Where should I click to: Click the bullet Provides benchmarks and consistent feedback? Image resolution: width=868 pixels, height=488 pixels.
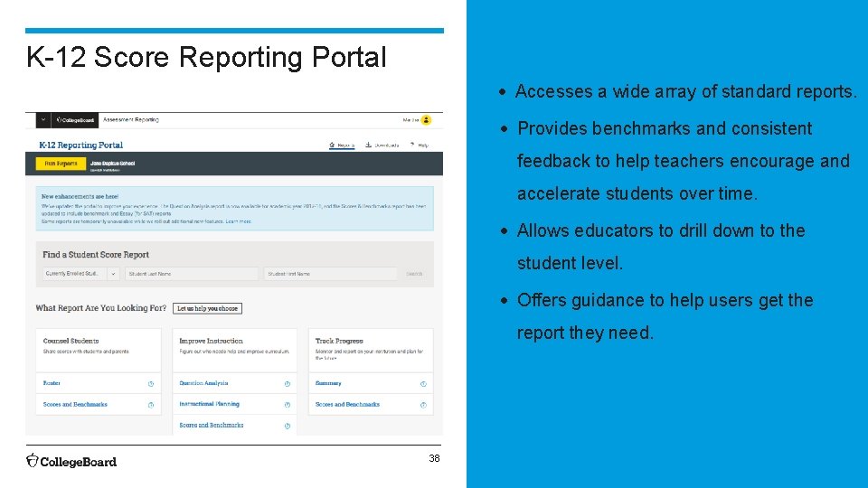coord(684,161)
